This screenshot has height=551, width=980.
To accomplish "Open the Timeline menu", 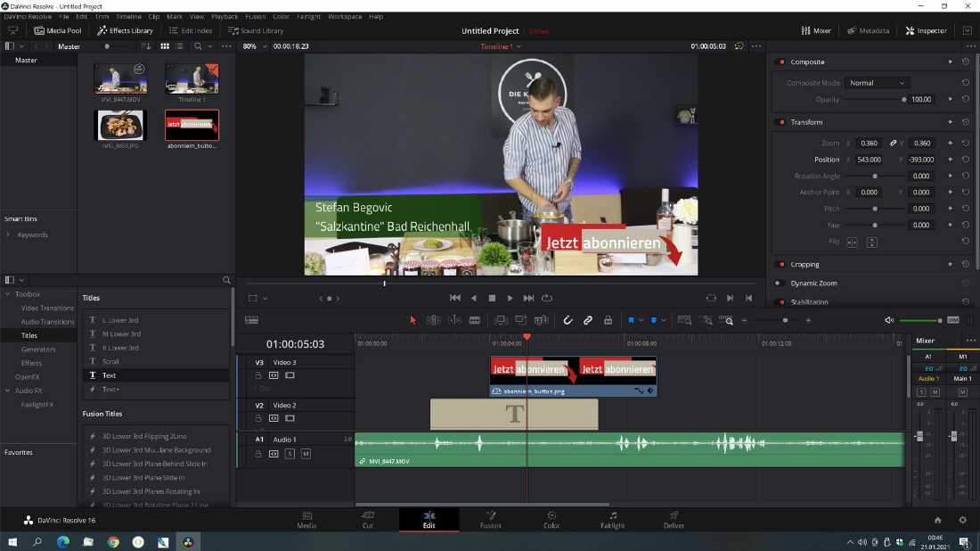I will pyautogui.click(x=128, y=16).
